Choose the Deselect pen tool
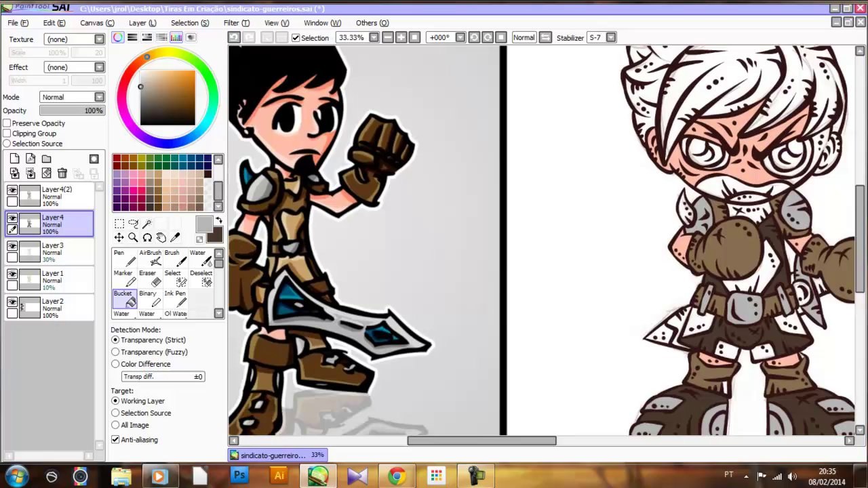The height and width of the screenshot is (488, 868). [x=200, y=279]
